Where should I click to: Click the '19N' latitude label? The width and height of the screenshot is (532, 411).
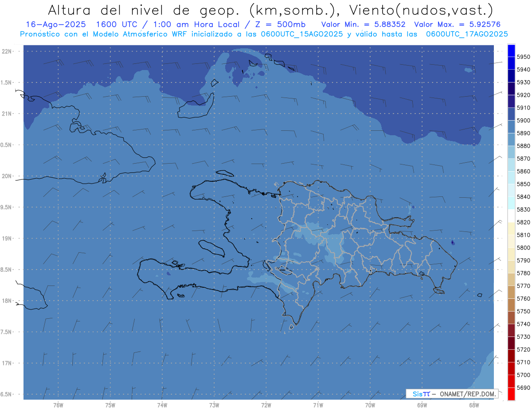coord(7,239)
